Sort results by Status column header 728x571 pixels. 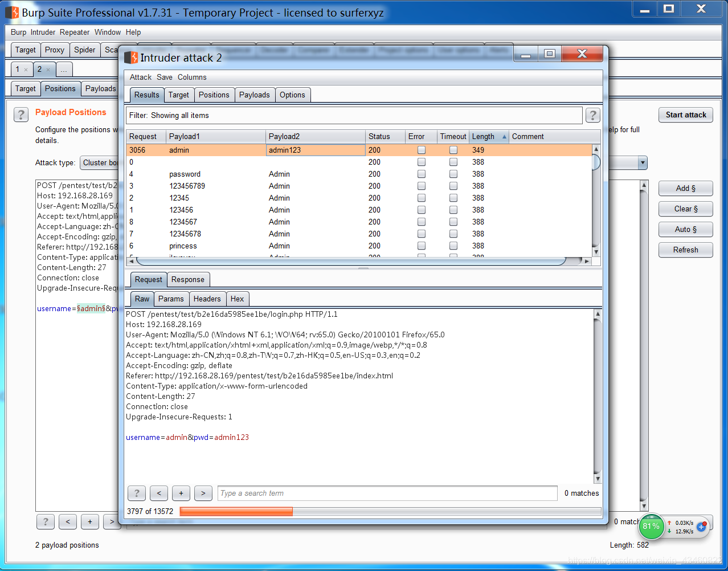385,136
